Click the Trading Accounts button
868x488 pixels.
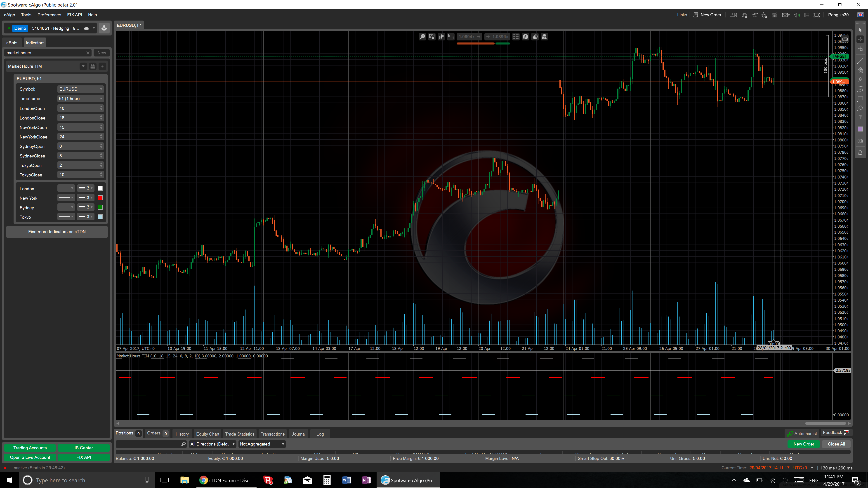[x=30, y=448]
